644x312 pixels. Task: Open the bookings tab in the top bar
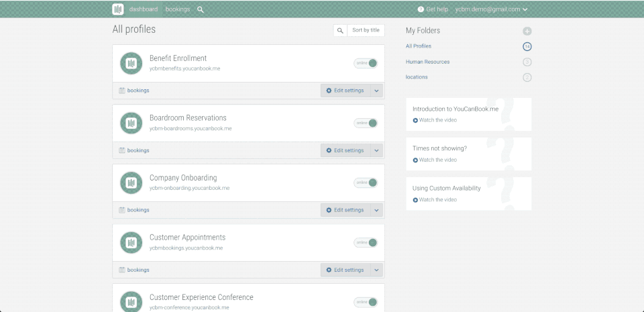[178, 9]
